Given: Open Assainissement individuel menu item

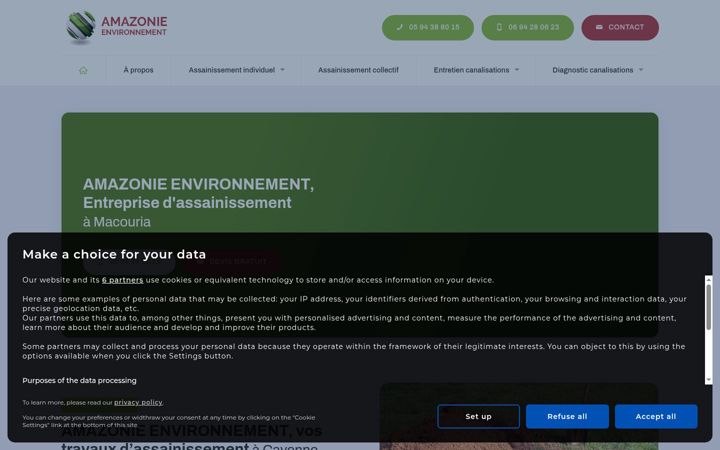Looking at the screenshot, I should (x=231, y=70).
